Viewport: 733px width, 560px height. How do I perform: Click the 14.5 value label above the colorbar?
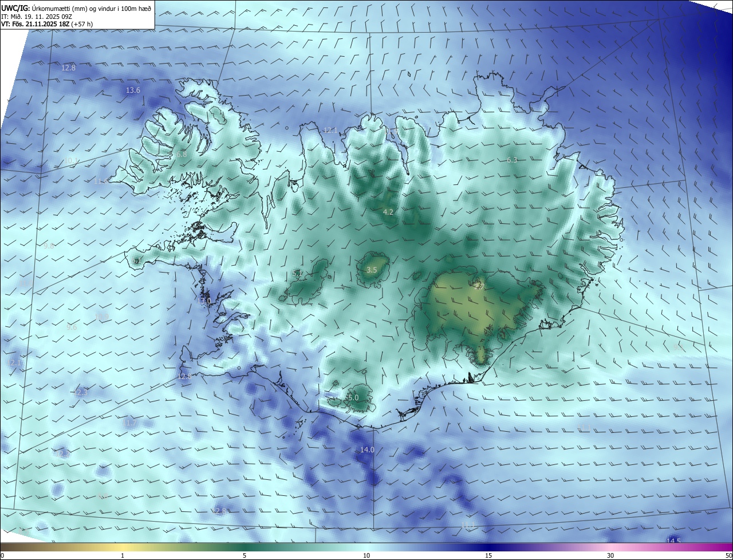(x=674, y=541)
